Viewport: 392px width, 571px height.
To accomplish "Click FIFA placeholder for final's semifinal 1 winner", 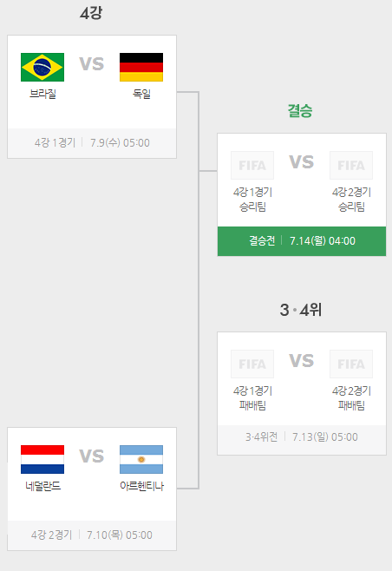I will pyautogui.click(x=252, y=166).
